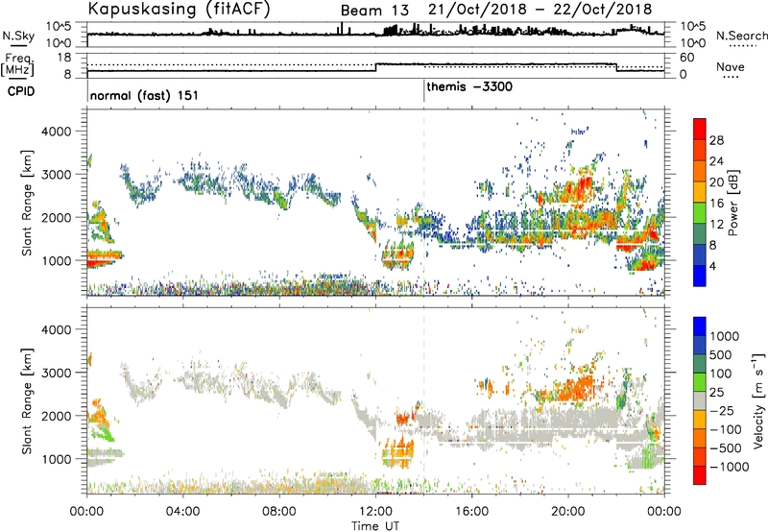Click the frequency step-up near 12:00
This screenshot has height=532, width=768.
pos(375,67)
